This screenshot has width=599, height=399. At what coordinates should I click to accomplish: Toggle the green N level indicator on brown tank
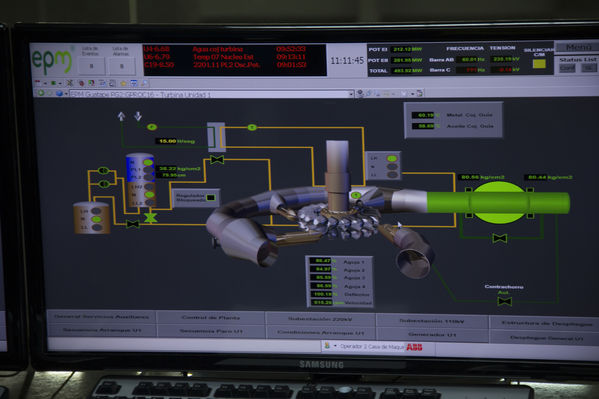(x=96, y=219)
